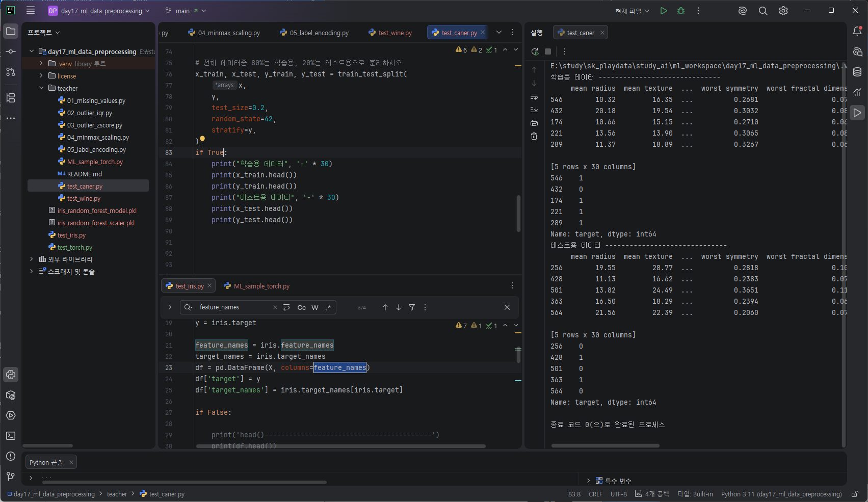Go to next search occurrence down arrow
The width and height of the screenshot is (868, 502).
click(399, 307)
